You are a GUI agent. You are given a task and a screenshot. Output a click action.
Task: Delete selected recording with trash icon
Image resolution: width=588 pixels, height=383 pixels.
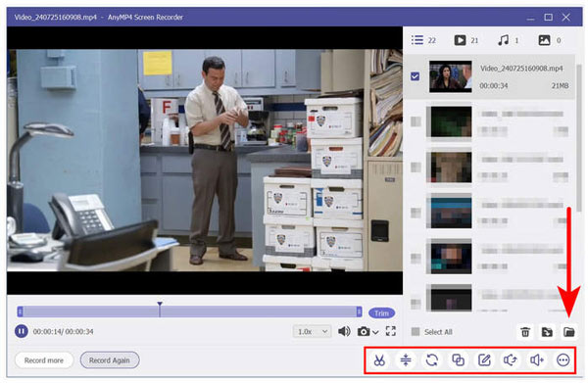(525, 332)
